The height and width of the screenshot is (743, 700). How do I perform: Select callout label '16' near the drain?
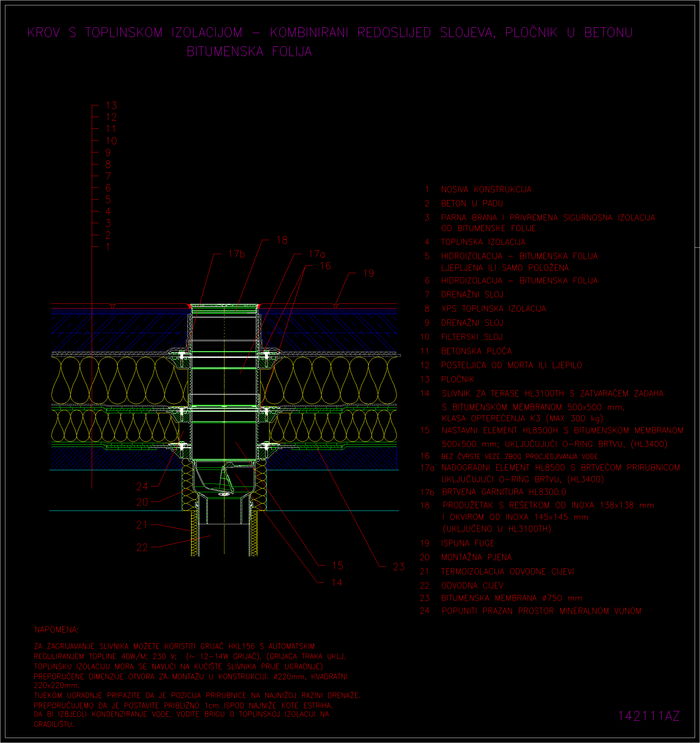pyautogui.click(x=325, y=266)
